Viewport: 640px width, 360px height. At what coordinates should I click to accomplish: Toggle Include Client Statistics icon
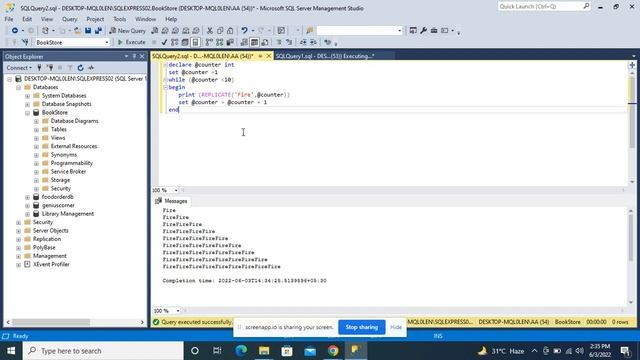click(230, 42)
